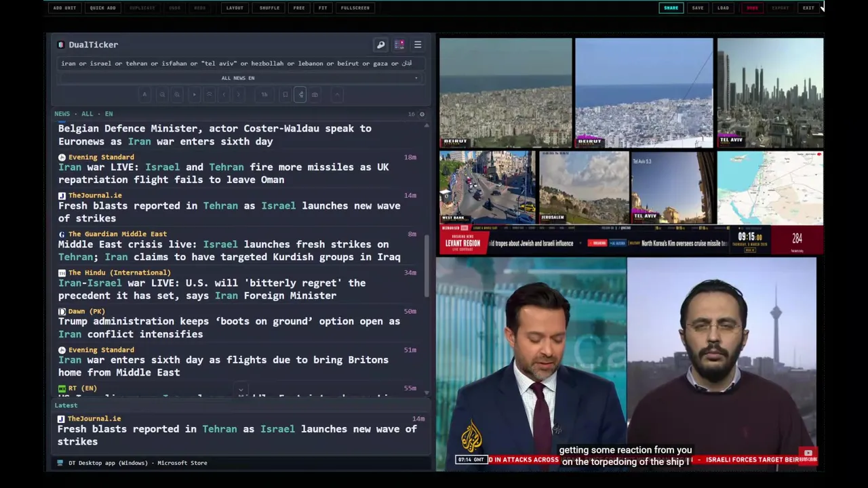Open Guardian 'Middle East crisis live' headline
The width and height of the screenshot is (868, 488).
pyautogui.click(x=229, y=251)
